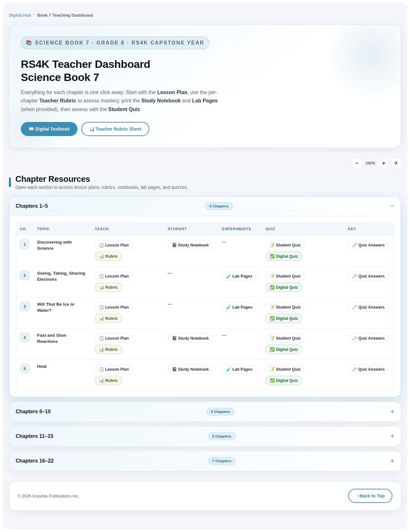Go to the Digital Hub breadcrumb link
410x532 pixels.
20,15
